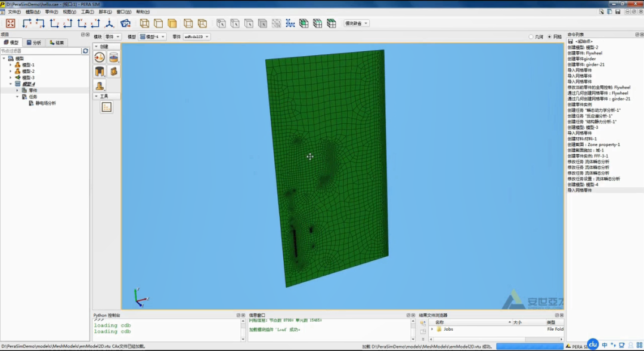Collapse the Tools (工具) panel section

tap(97, 96)
